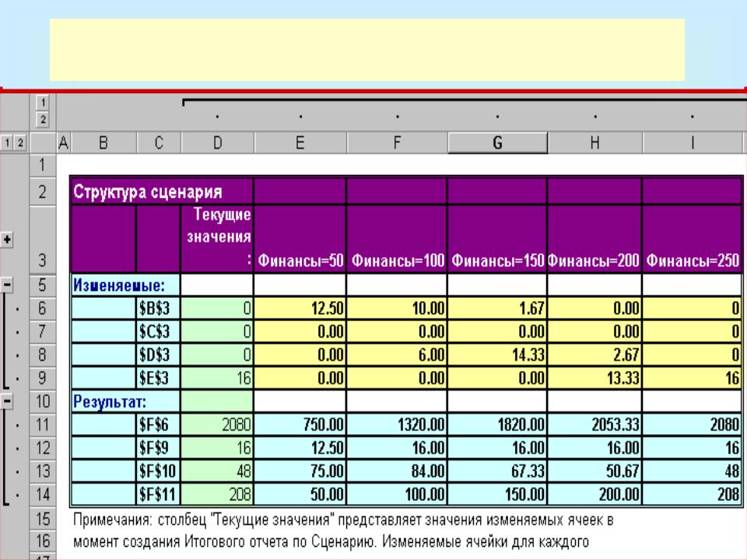This screenshot has width=747, height=560.
Task: Click the cell with value 50.67
Action: click(x=594, y=471)
